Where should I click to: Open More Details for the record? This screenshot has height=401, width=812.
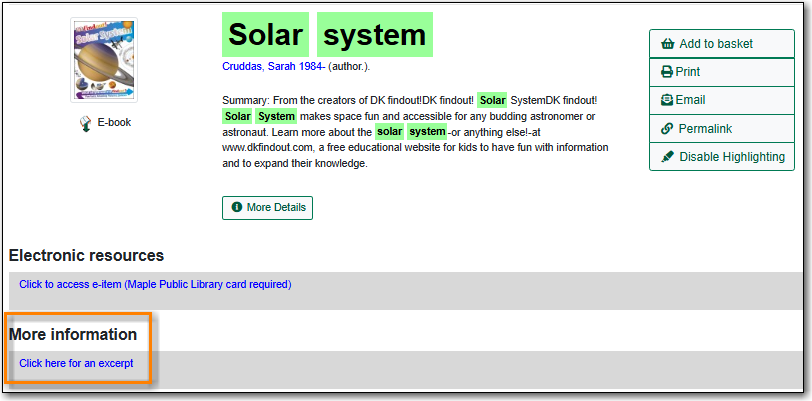267,207
